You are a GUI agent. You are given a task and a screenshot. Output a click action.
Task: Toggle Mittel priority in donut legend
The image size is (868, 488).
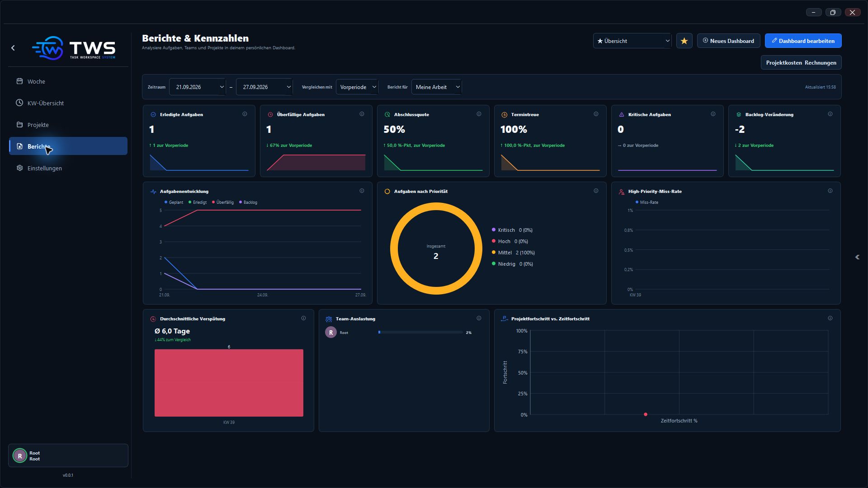pos(514,253)
